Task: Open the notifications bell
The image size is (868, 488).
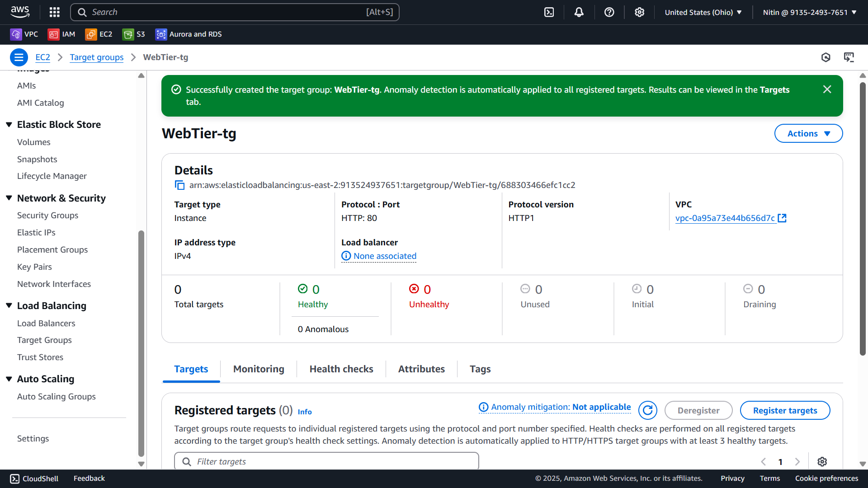Action: tap(579, 12)
